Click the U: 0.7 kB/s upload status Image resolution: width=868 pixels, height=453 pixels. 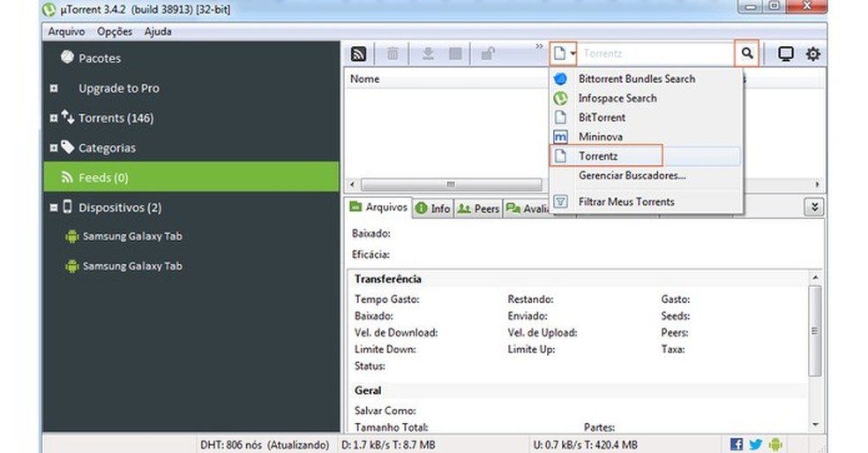585,445
